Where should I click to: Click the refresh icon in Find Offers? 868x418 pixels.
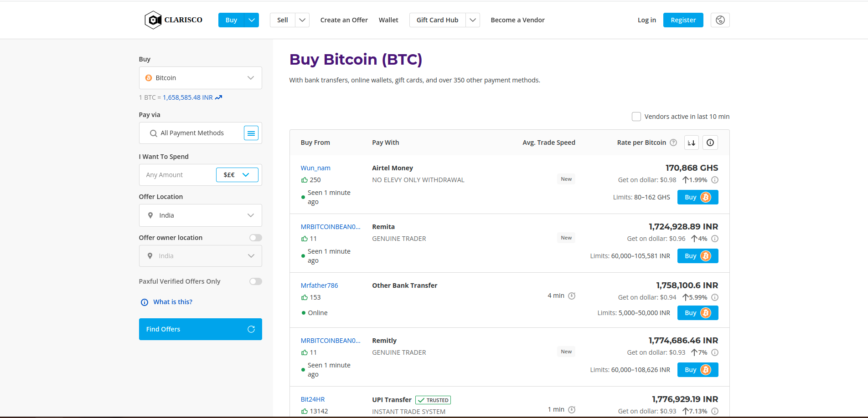(251, 329)
